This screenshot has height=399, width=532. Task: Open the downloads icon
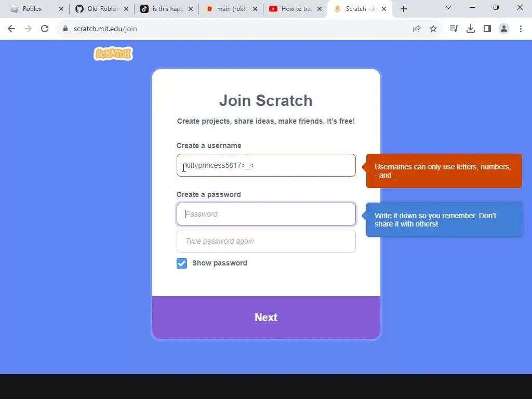[471, 29]
